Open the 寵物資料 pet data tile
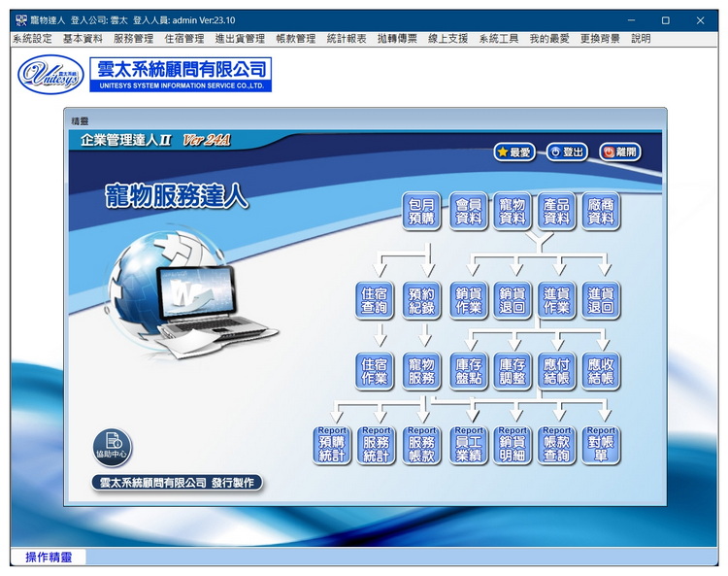Viewport: 728px width, 576px height. tap(512, 211)
